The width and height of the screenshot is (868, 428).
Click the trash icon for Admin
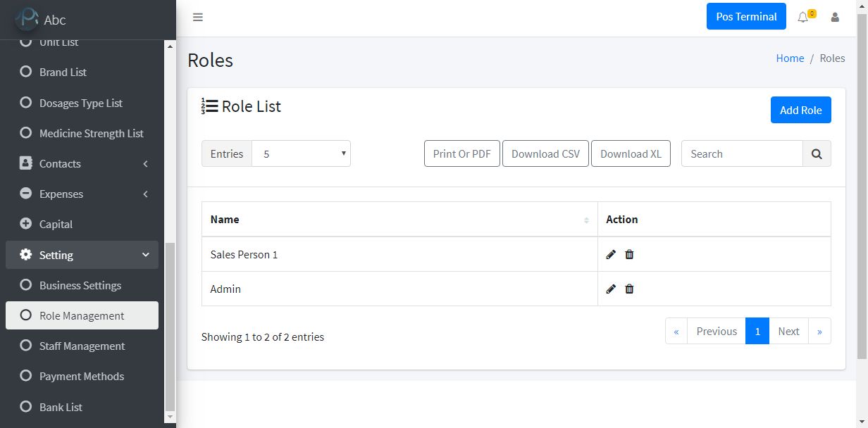[629, 289]
